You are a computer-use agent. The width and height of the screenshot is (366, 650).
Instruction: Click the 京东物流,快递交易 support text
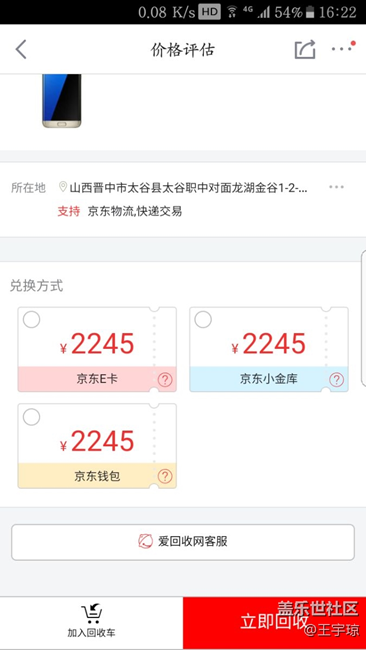[x=135, y=211]
